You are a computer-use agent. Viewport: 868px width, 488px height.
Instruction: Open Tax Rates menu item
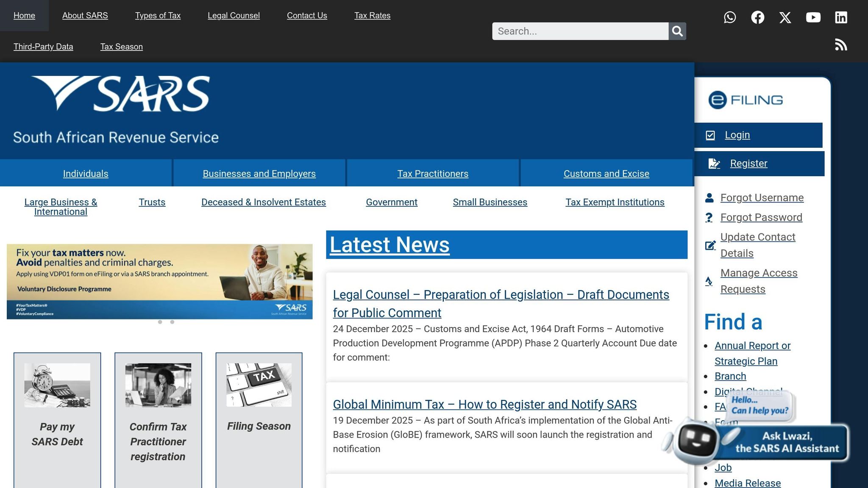coord(372,16)
